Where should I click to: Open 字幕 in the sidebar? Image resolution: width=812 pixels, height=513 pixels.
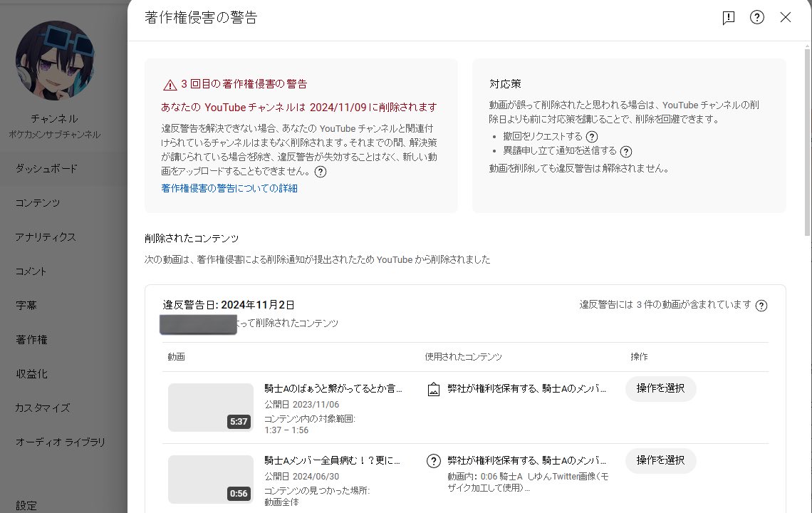pos(26,305)
